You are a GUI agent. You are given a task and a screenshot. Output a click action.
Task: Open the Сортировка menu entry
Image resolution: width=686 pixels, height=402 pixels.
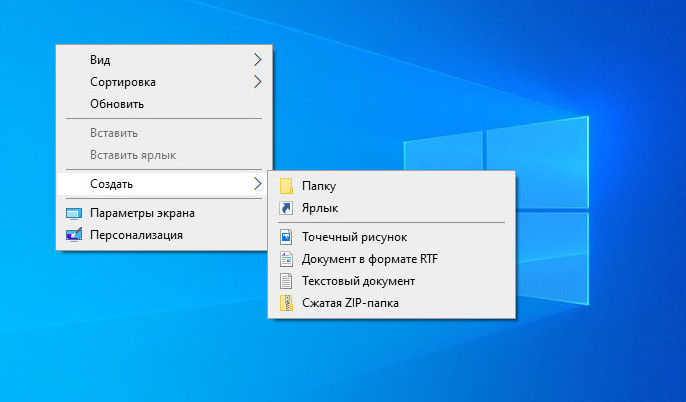coord(162,82)
